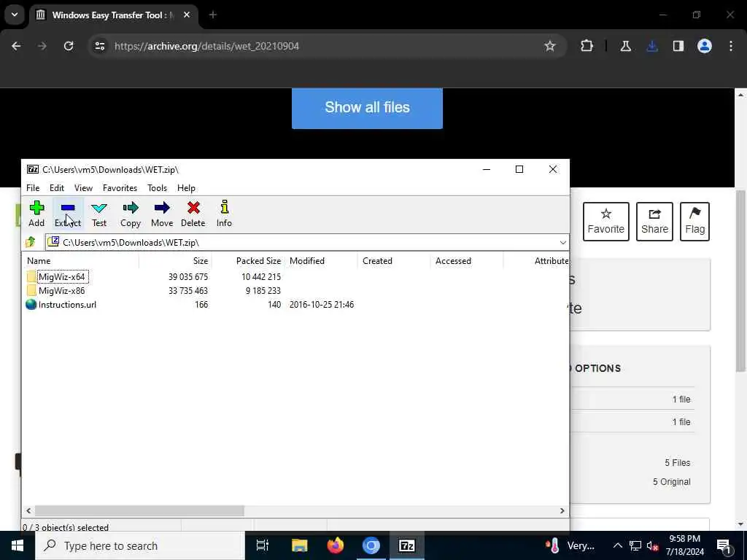Click the Extract toolbar button

tap(68, 214)
